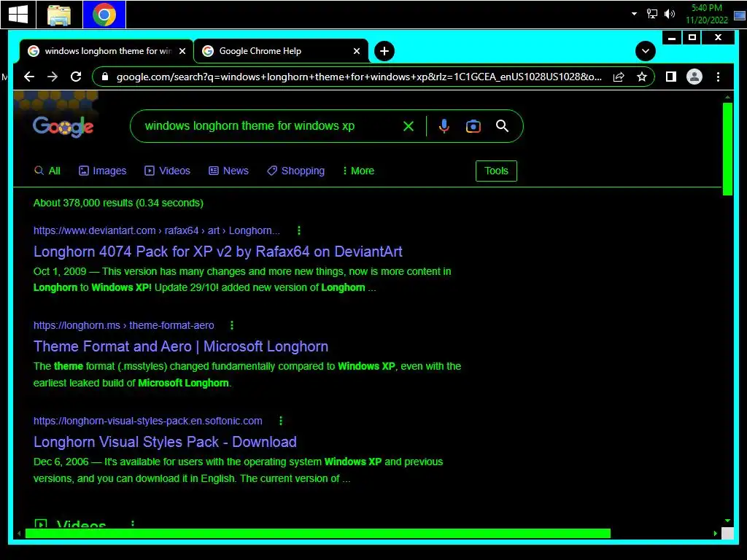Screen dimensions: 747x560
Task: Click the address bar URL
Action: (x=359, y=77)
